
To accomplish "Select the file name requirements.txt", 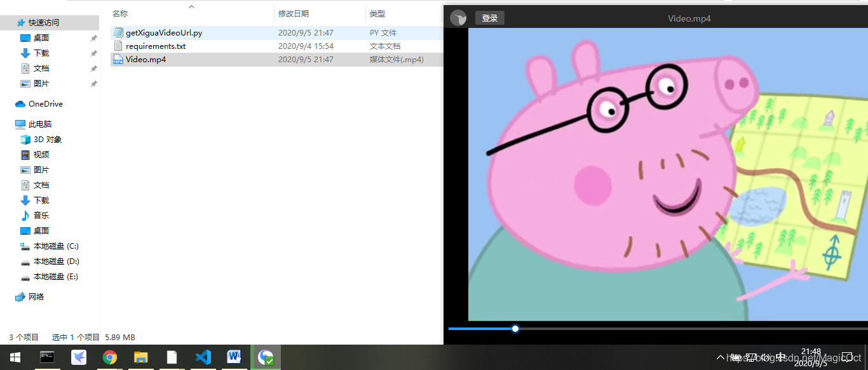I will click(x=156, y=46).
